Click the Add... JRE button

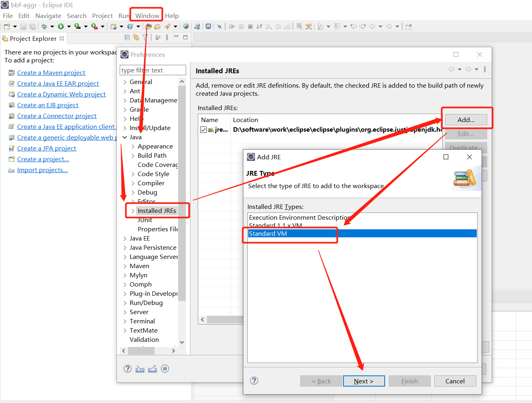[x=466, y=120]
